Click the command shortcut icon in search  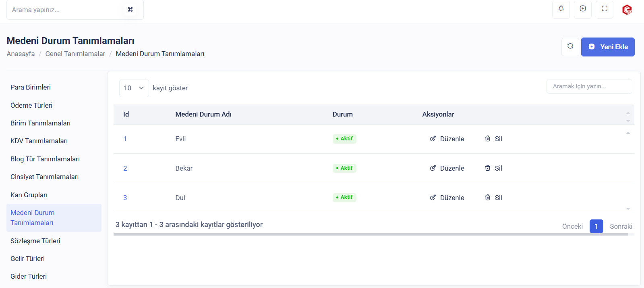(130, 10)
